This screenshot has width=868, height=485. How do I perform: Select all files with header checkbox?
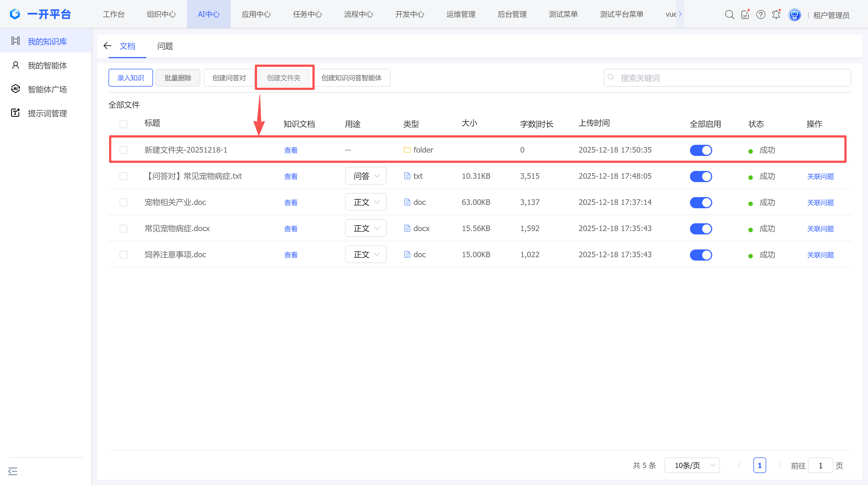click(x=124, y=124)
